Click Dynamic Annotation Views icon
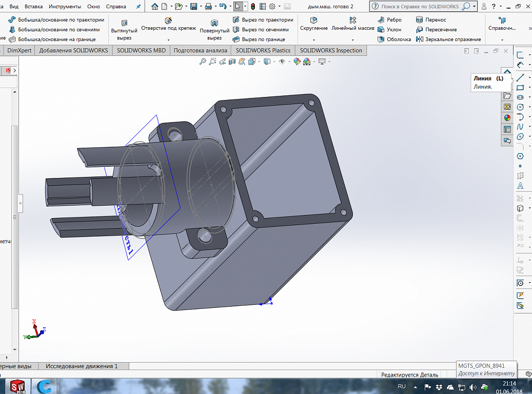The width and height of the screenshot is (532, 394). point(242,62)
